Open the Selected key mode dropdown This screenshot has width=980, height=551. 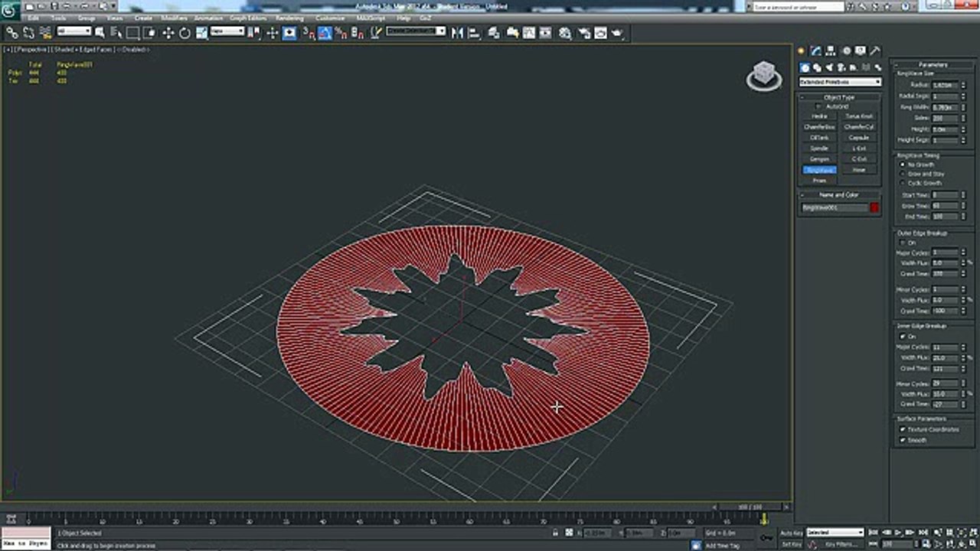click(835, 532)
